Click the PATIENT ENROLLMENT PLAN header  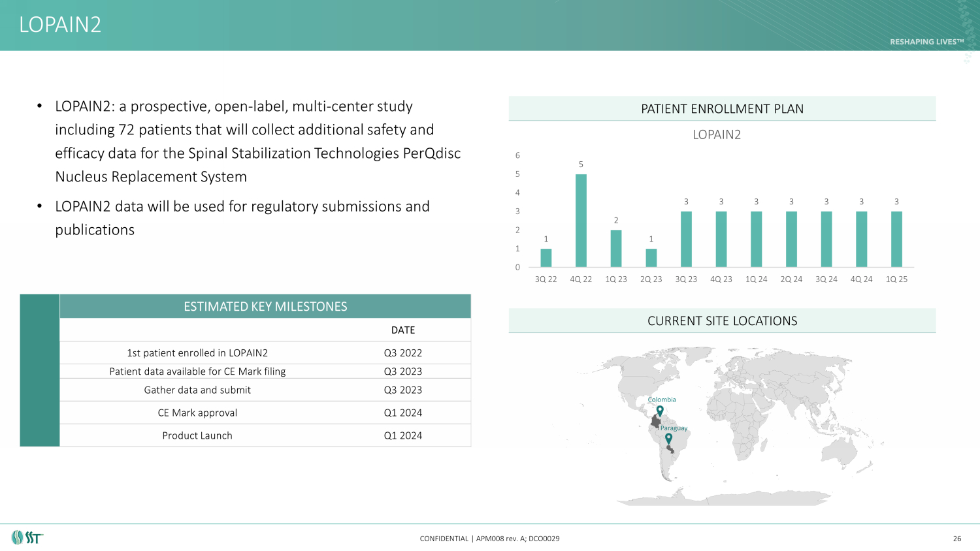click(722, 109)
